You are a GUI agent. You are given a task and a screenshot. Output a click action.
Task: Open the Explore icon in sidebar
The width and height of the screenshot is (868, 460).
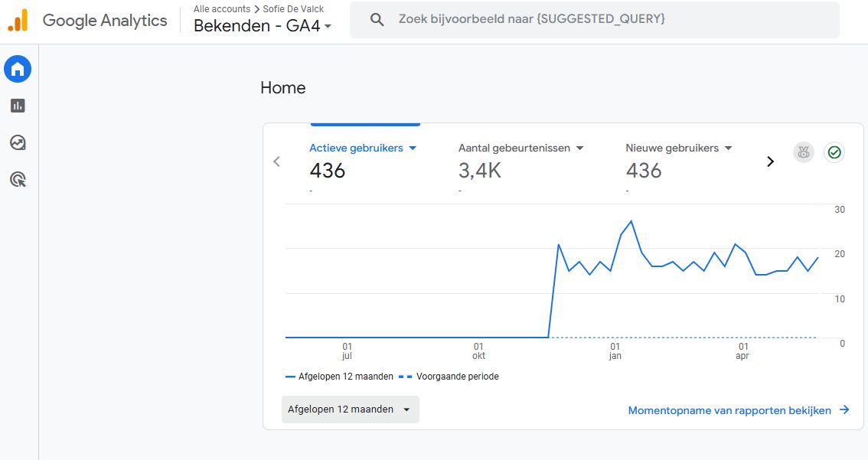point(18,143)
